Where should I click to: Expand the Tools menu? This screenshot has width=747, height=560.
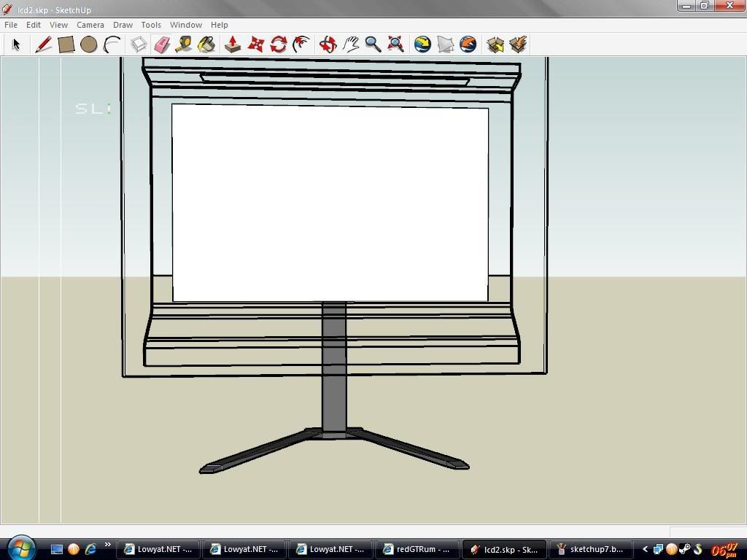coord(151,25)
